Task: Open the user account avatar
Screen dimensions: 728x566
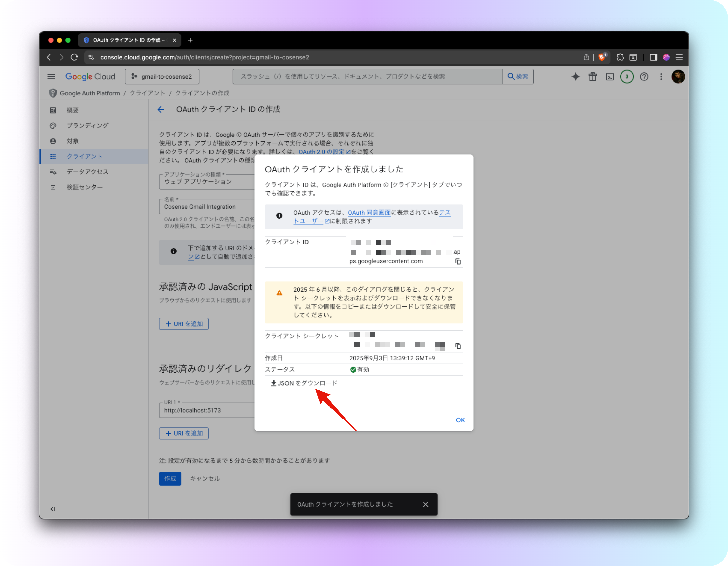Action: tap(678, 77)
